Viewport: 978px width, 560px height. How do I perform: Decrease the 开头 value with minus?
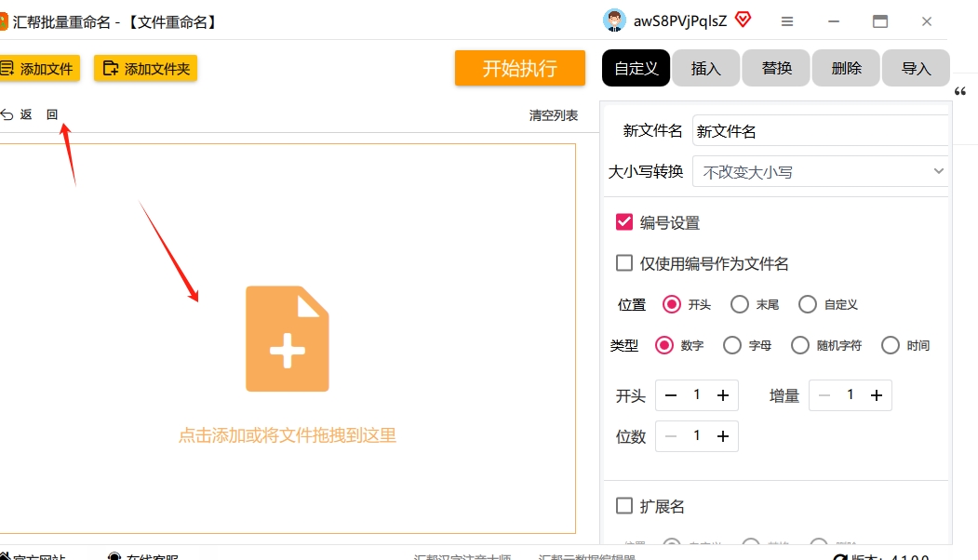[x=671, y=395]
